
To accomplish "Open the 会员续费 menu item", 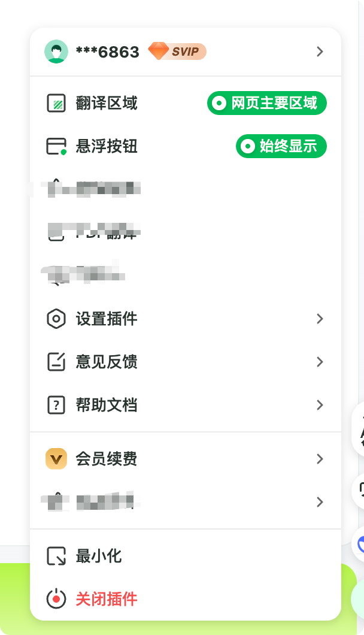I will [x=107, y=459].
